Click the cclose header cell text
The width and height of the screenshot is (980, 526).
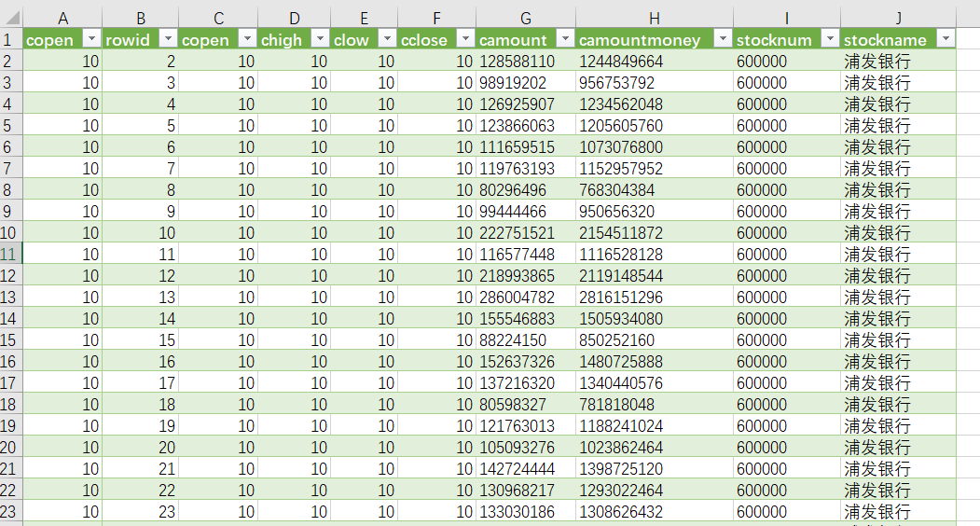423,40
